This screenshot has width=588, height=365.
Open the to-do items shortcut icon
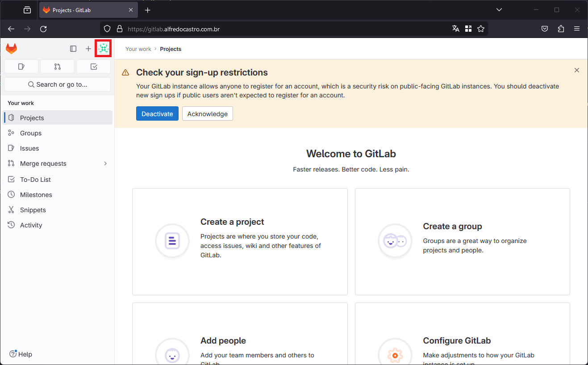[x=93, y=67]
